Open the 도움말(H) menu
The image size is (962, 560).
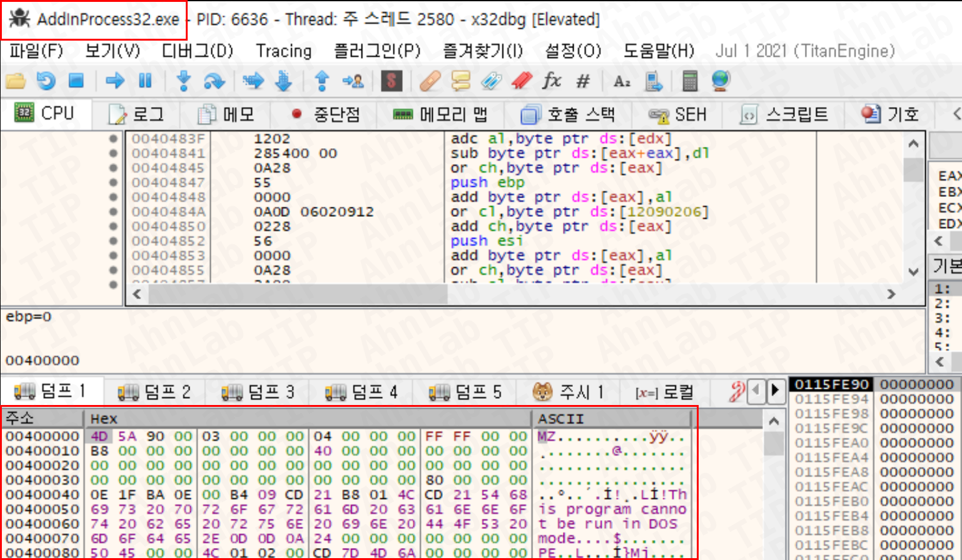[x=659, y=51]
